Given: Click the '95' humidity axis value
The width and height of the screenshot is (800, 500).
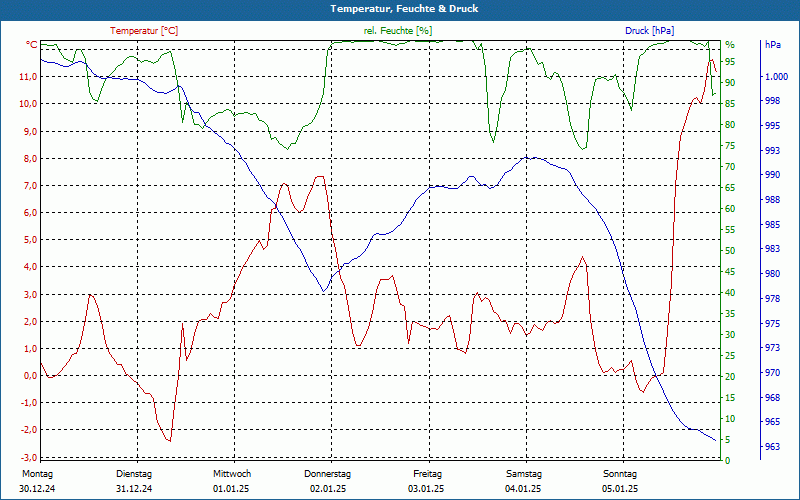Looking at the screenshot, I should point(730,62).
